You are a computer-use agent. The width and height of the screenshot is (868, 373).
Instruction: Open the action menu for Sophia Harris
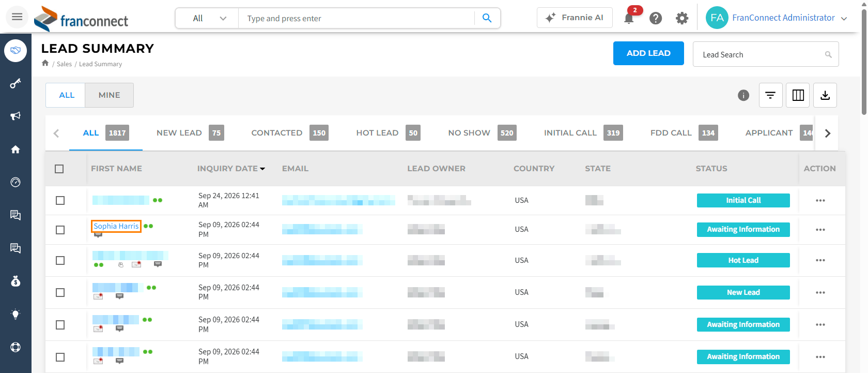[820, 230]
